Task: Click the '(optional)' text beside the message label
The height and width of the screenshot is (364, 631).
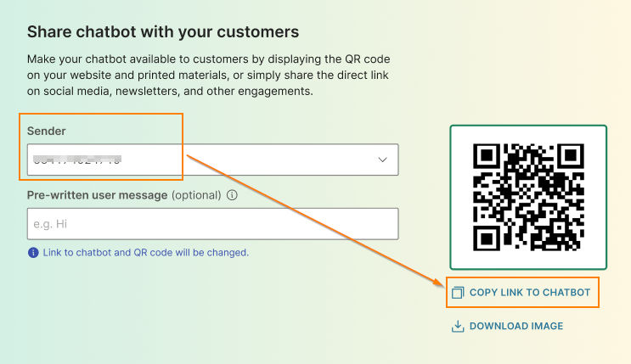Action: (x=196, y=195)
